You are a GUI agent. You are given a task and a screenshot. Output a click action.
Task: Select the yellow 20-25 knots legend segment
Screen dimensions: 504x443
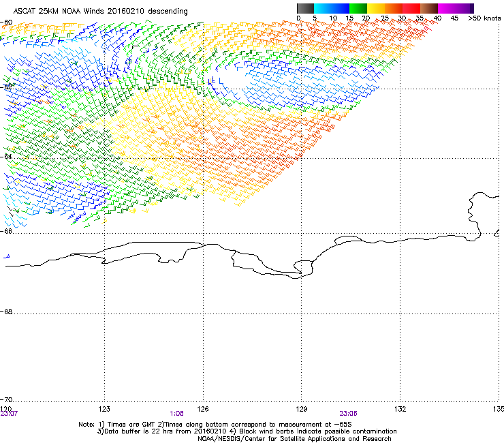click(x=376, y=8)
